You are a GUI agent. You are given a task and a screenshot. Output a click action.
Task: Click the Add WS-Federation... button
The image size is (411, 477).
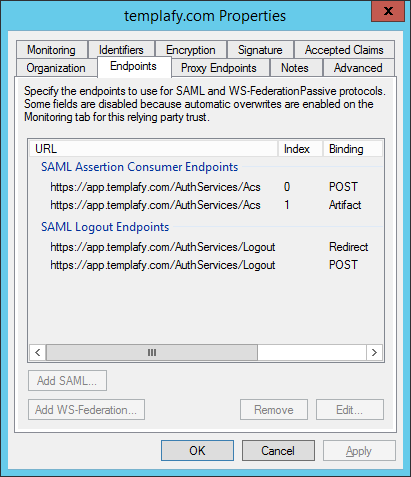click(x=86, y=409)
